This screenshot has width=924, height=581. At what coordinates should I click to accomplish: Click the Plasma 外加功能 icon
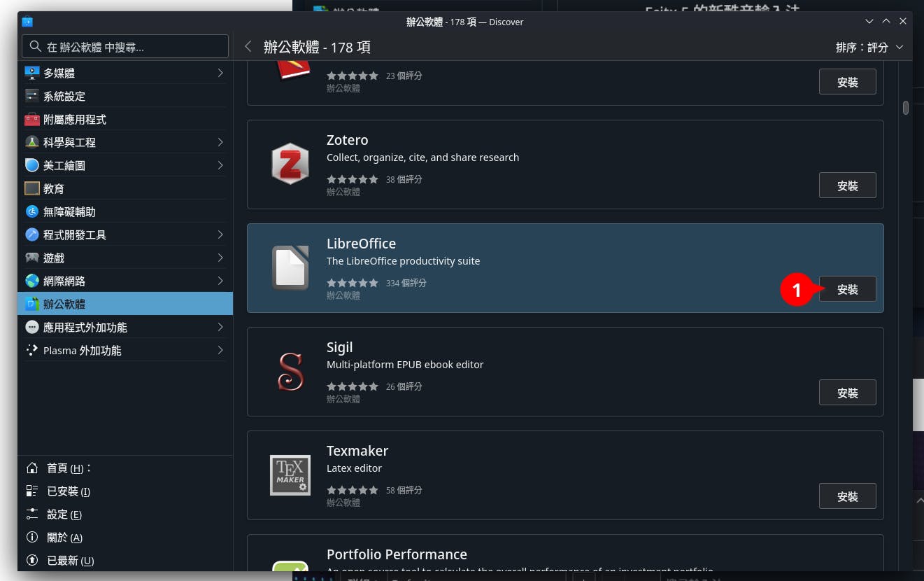[x=32, y=350]
